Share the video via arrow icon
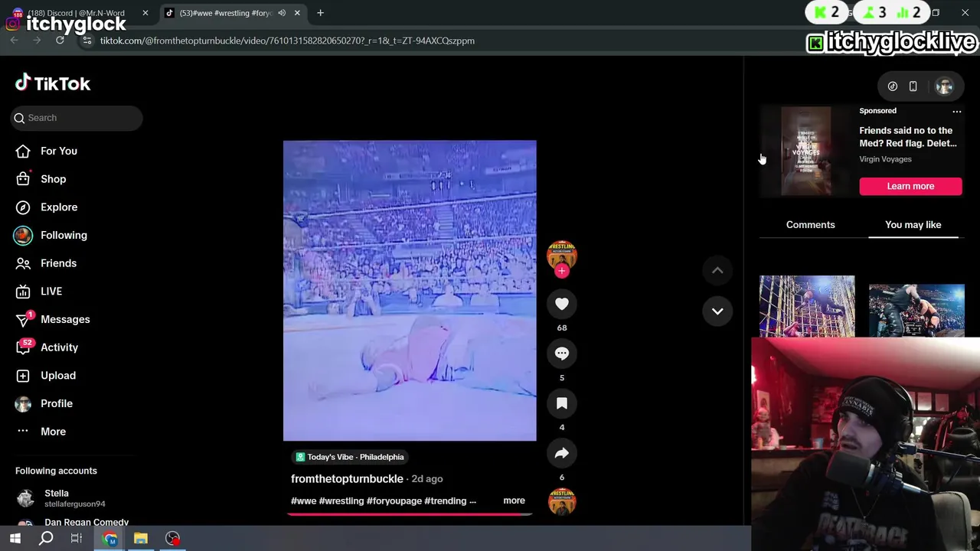Screen dimensions: 980x551 pos(561,453)
